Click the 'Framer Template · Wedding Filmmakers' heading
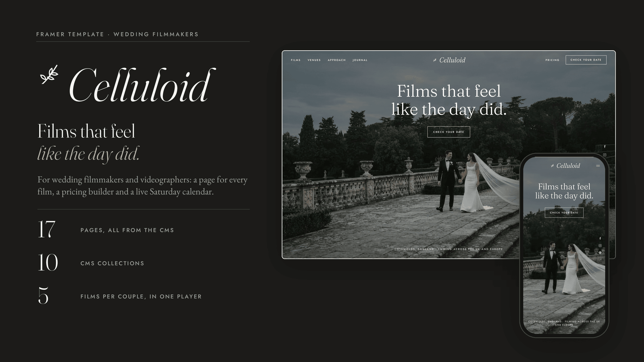 coord(117,34)
